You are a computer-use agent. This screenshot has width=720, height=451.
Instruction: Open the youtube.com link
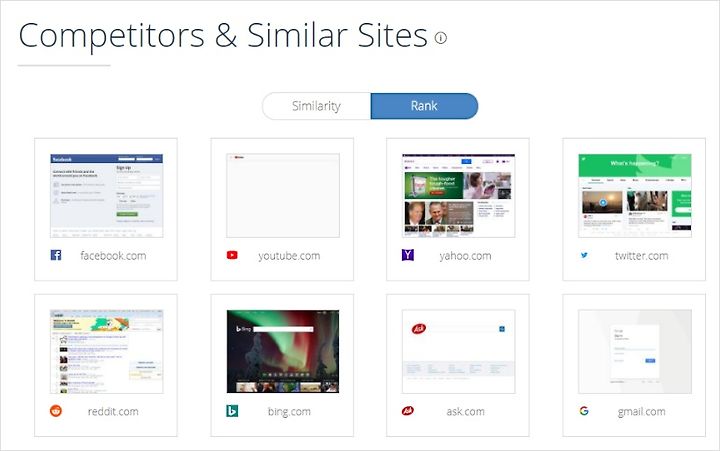pos(289,256)
